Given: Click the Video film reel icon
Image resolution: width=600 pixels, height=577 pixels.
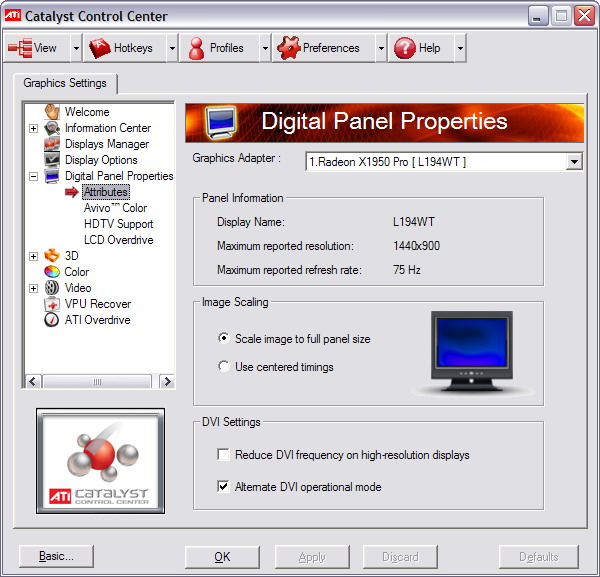Looking at the screenshot, I should 52,288.
